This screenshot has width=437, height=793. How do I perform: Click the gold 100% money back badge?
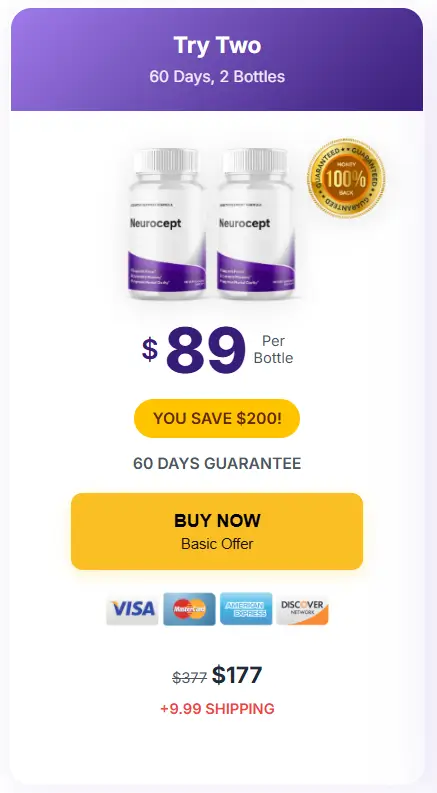pyautogui.click(x=346, y=178)
